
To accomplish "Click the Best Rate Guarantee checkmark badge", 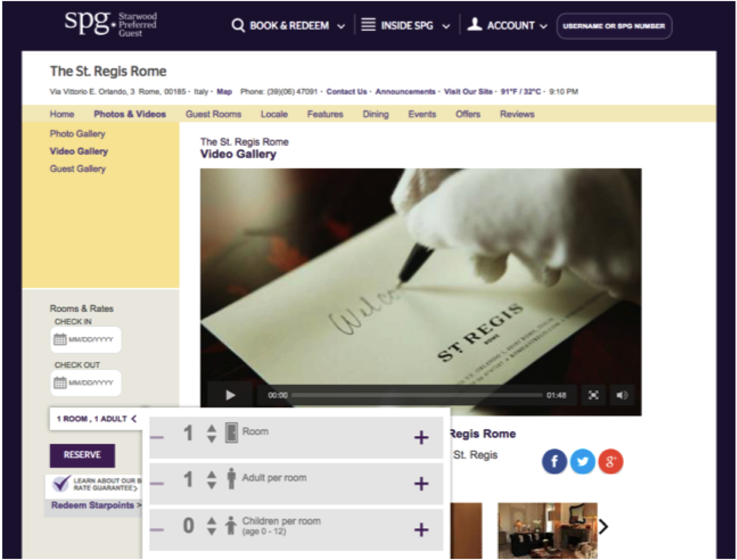I will pyautogui.click(x=61, y=484).
